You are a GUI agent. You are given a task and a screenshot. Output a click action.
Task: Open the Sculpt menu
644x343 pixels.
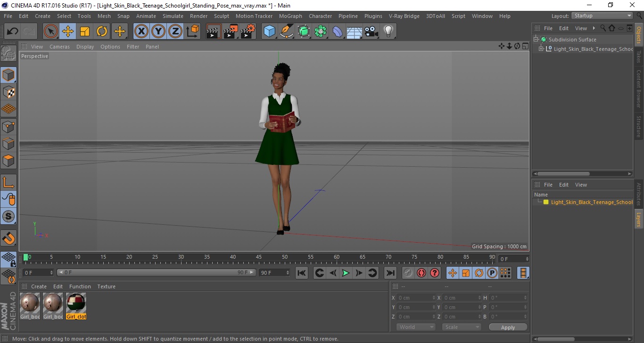point(222,16)
